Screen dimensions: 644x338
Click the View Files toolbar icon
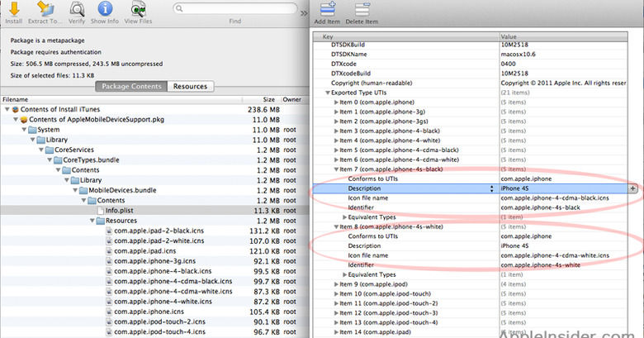pyautogui.click(x=138, y=9)
